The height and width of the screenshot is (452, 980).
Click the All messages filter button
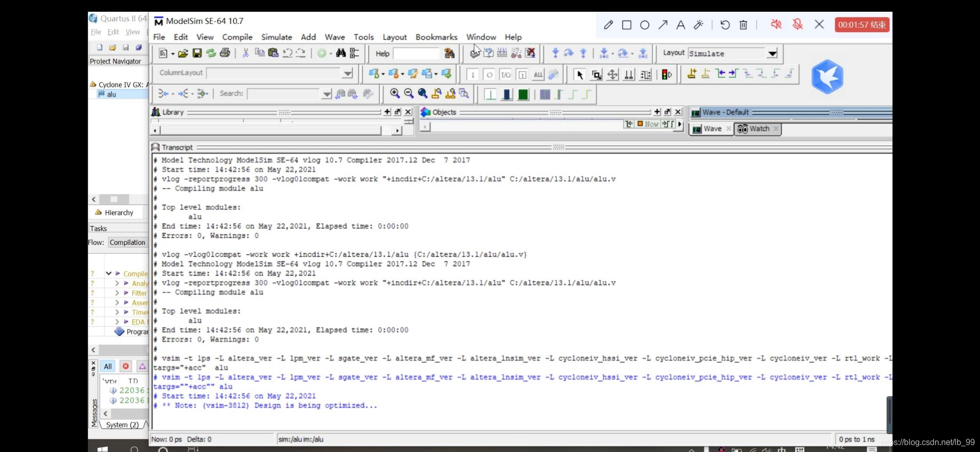(x=108, y=366)
